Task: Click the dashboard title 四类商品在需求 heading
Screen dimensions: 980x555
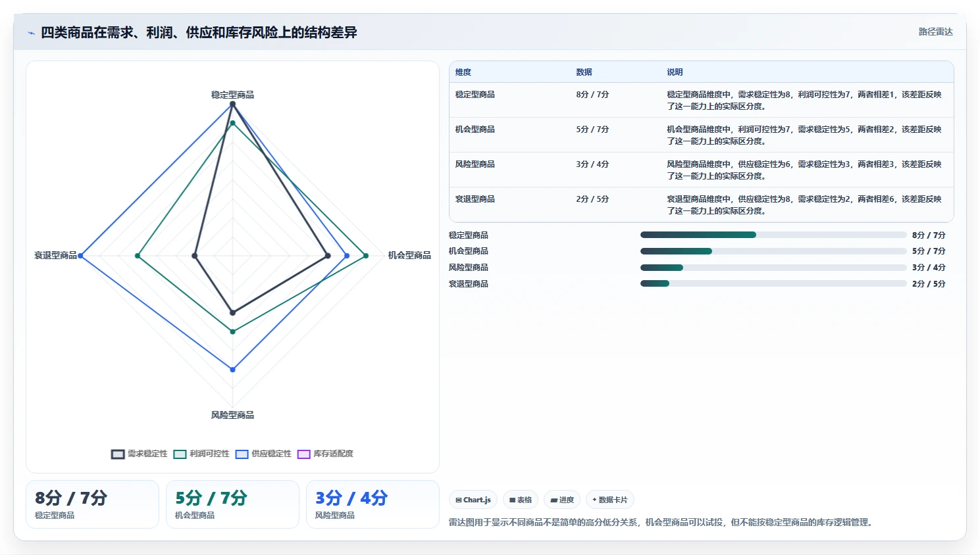Action: [x=199, y=33]
